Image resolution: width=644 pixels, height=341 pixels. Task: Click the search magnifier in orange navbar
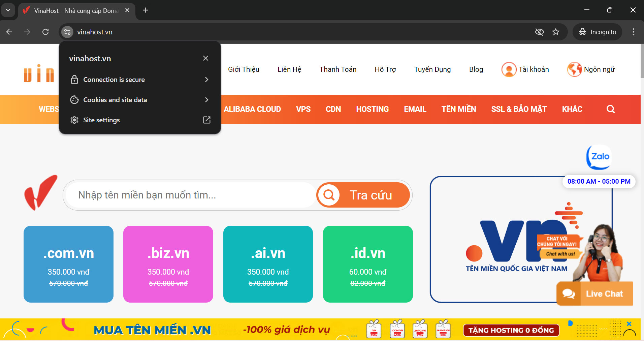(x=611, y=109)
